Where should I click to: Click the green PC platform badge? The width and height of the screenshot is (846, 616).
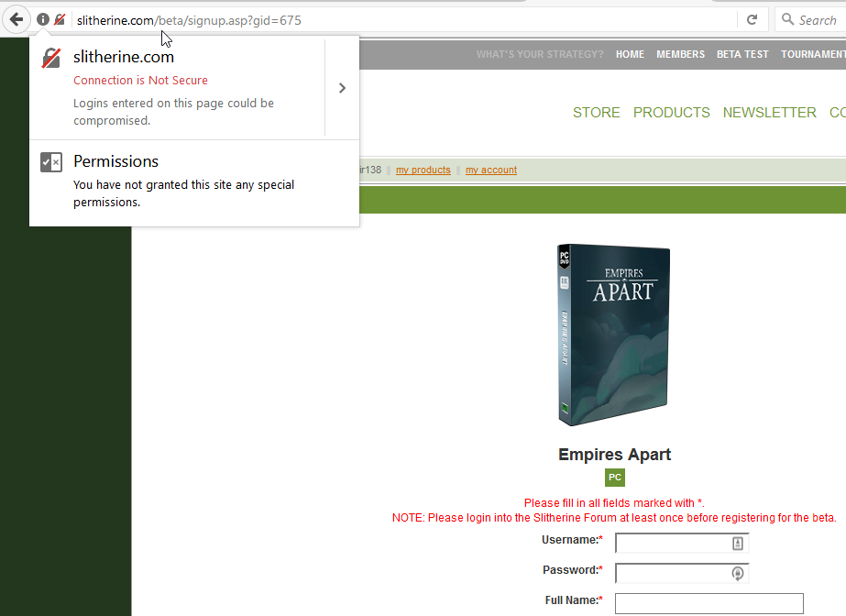[x=614, y=478]
